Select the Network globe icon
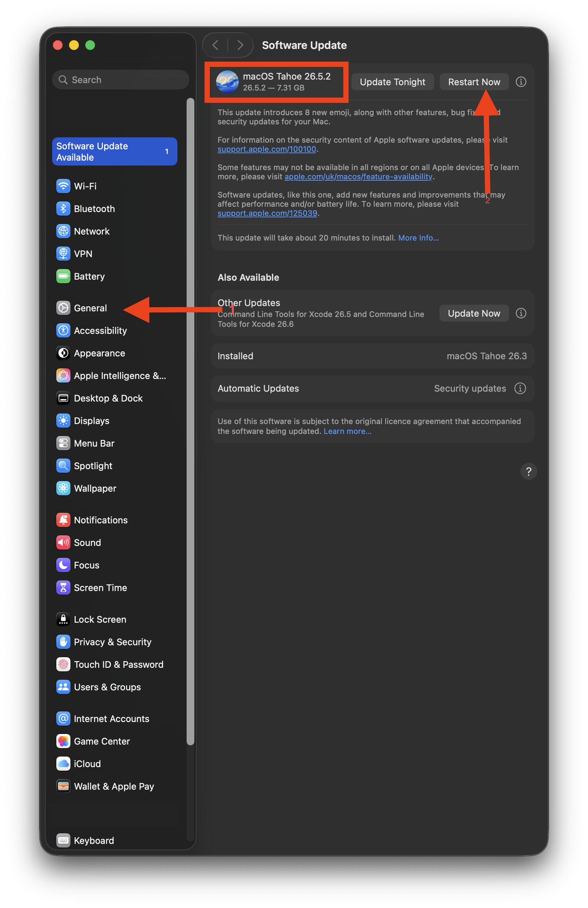588x908 pixels. (x=63, y=231)
